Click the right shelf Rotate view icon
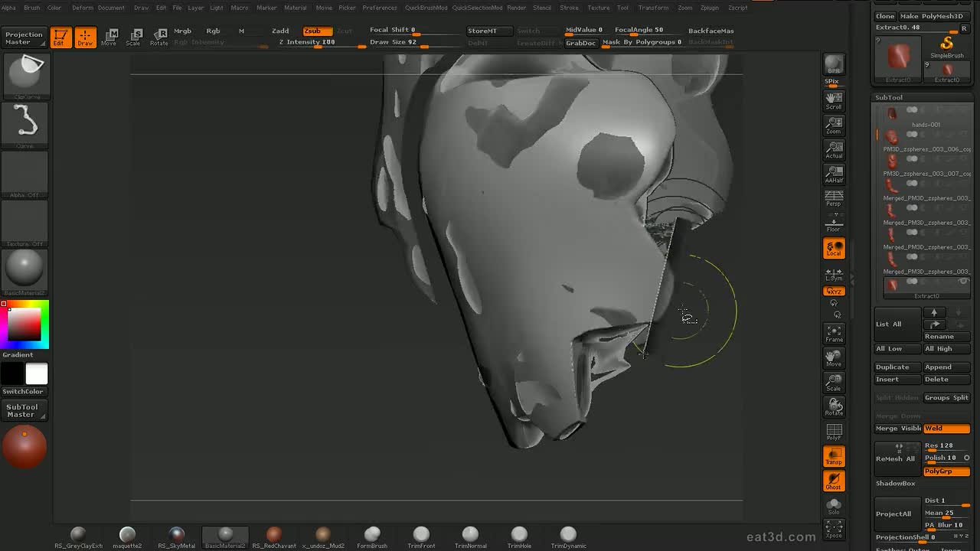 click(x=834, y=407)
